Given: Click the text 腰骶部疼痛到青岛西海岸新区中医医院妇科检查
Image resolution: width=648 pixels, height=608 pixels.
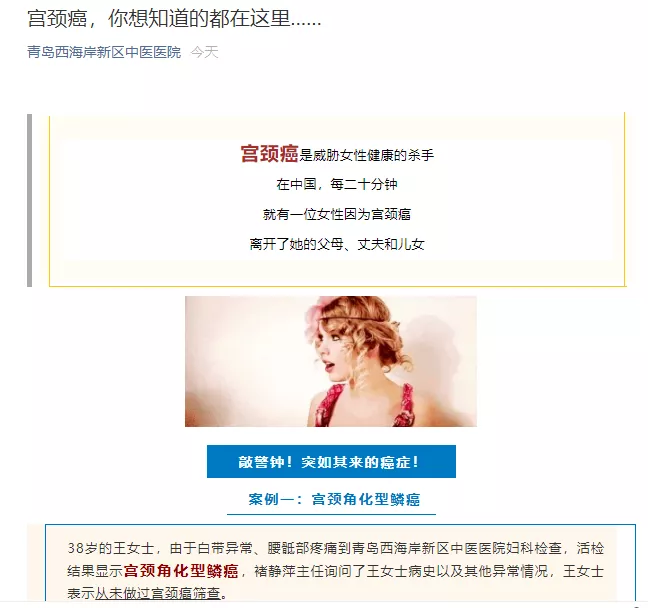Looking at the screenshot, I should click(415, 548).
